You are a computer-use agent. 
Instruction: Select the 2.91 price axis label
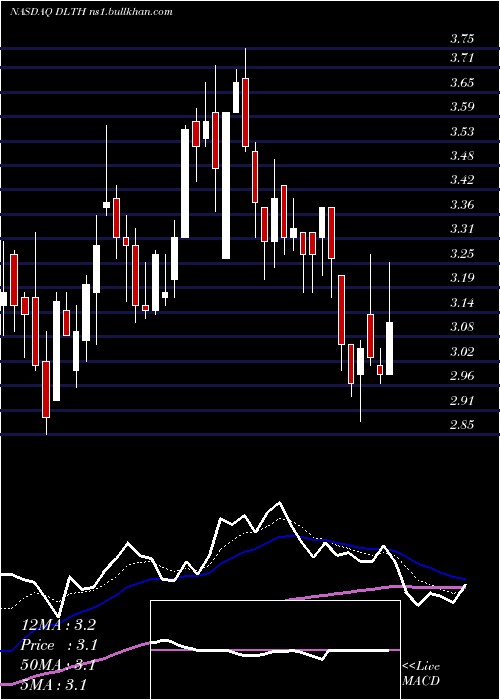[x=462, y=400]
